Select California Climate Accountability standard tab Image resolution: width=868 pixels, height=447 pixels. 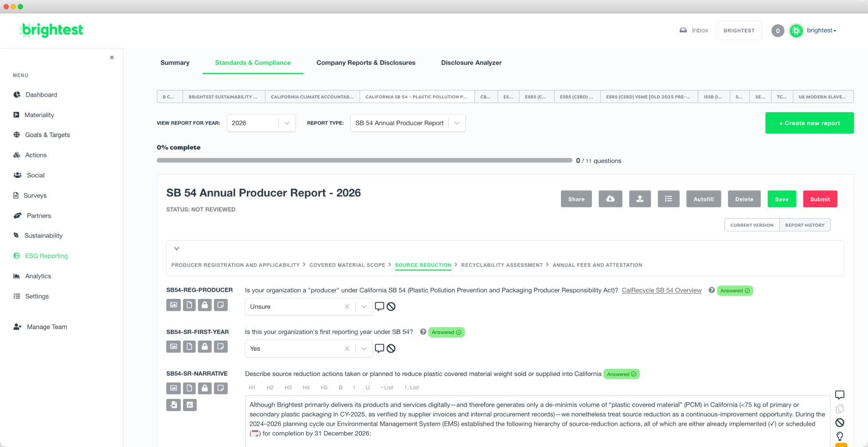point(312,97)
